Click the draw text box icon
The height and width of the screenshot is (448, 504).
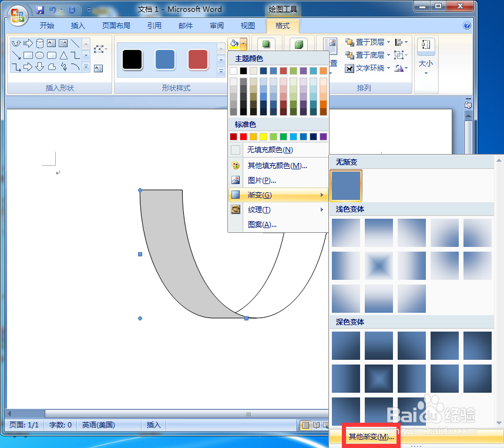(98, 68)
